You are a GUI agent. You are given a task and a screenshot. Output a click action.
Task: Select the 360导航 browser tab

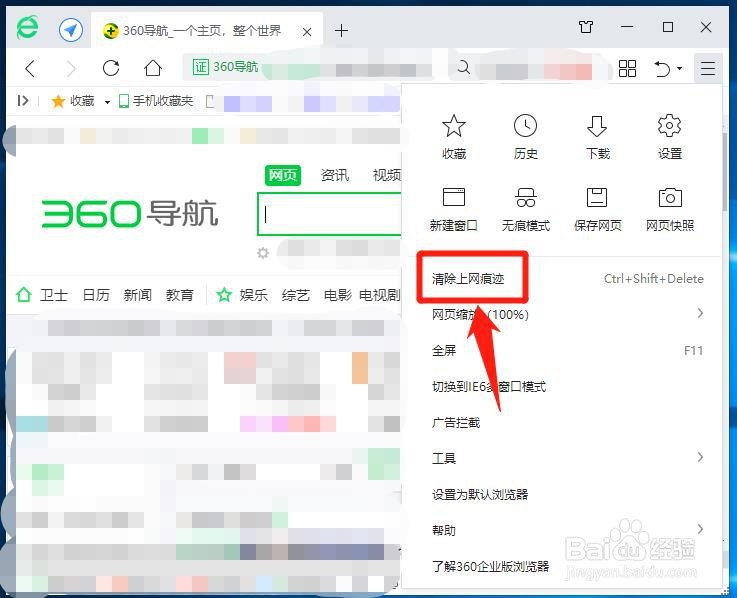coord(207,31)
